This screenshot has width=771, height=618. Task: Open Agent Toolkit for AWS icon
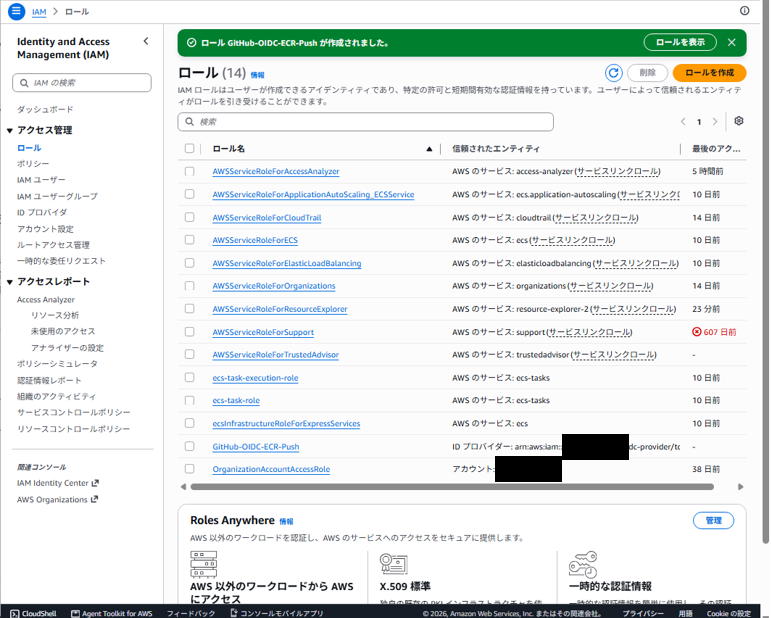click(x=75, y=613)
